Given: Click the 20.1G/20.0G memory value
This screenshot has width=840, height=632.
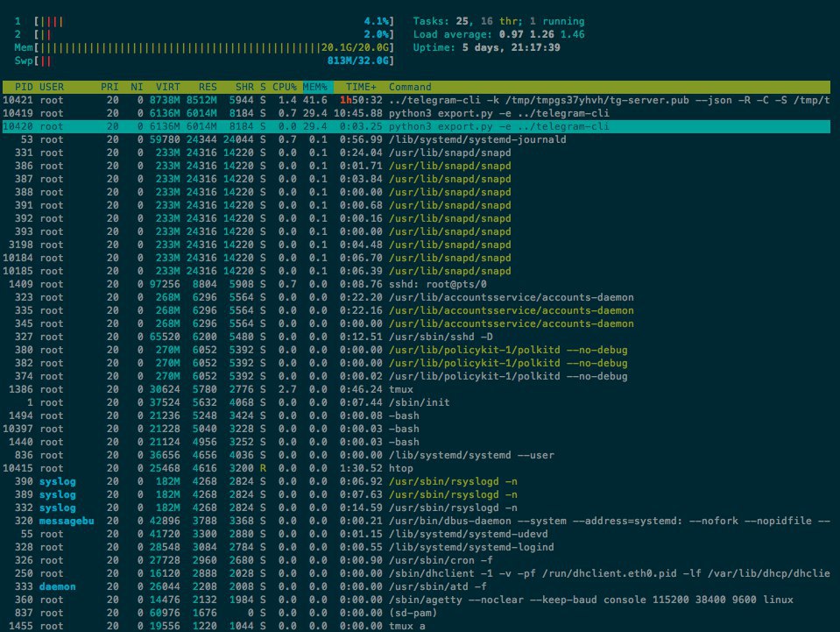Looking at the screenshot, I should click(355, 47).
